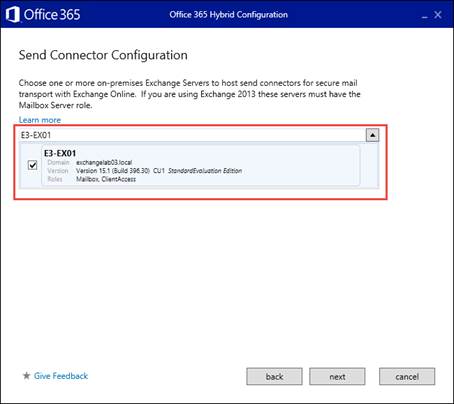This screenshot has height=404, width=454.
Task: Click the Send Connector Configuration heading
Action: [103, 55]
